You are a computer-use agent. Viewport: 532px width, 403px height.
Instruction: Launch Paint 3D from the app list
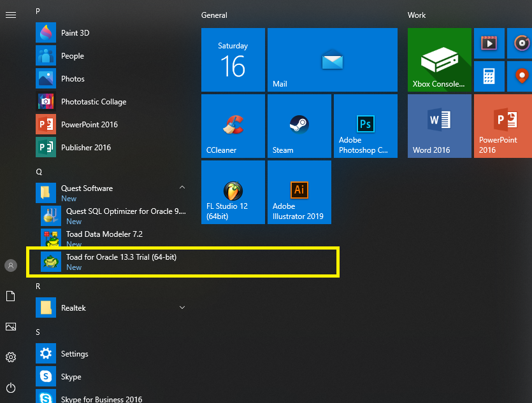coord(112,33)
